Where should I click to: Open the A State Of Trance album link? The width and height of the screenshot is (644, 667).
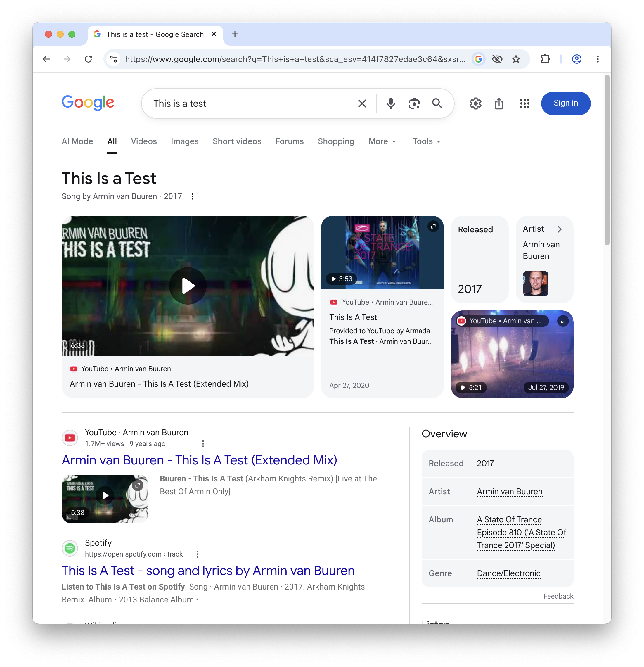[521, 532]
